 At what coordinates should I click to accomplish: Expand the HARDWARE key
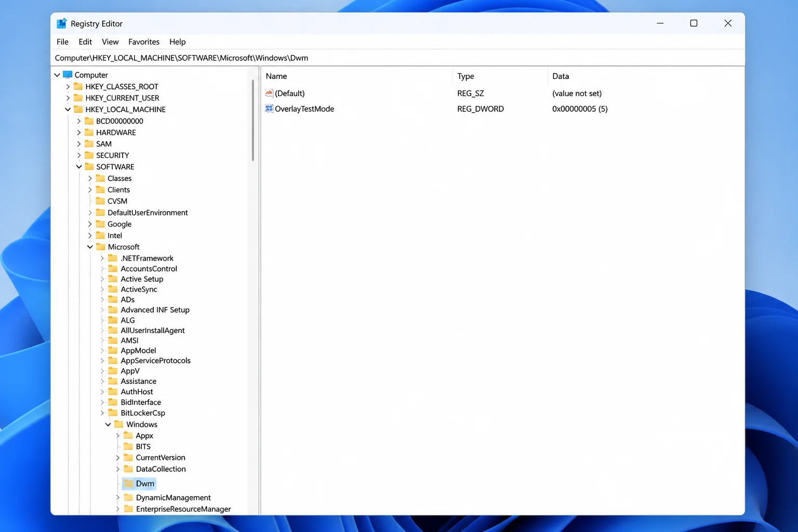[79, 132]
